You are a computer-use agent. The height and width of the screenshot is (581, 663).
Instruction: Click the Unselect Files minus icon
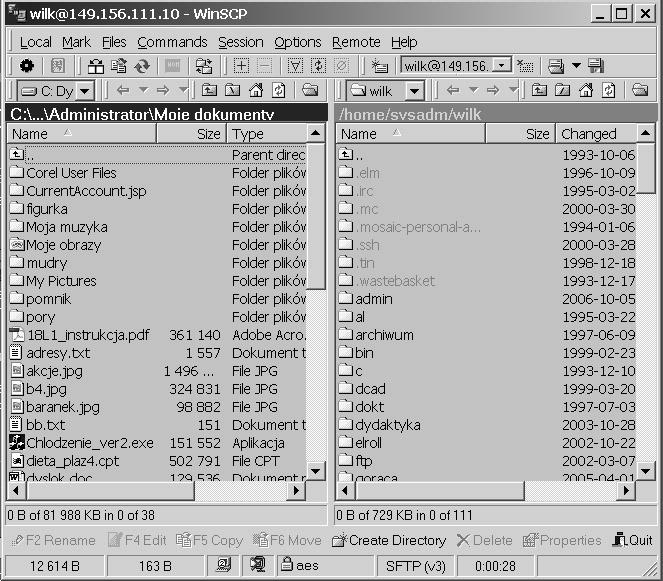click(264, 66)
